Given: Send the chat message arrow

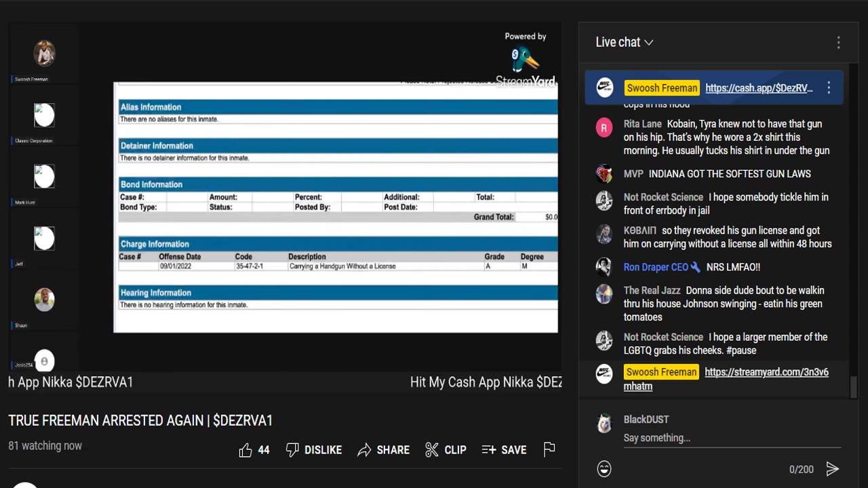Looking at the screenshot, I should click(832, 469).
